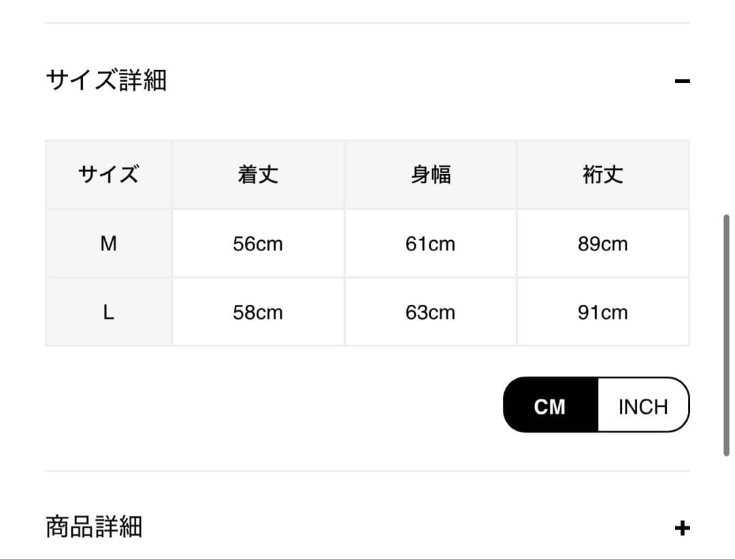Viewport: 735px width, 560px height.
Task: Click the 56cm length cell
Action: pos(258,244)
